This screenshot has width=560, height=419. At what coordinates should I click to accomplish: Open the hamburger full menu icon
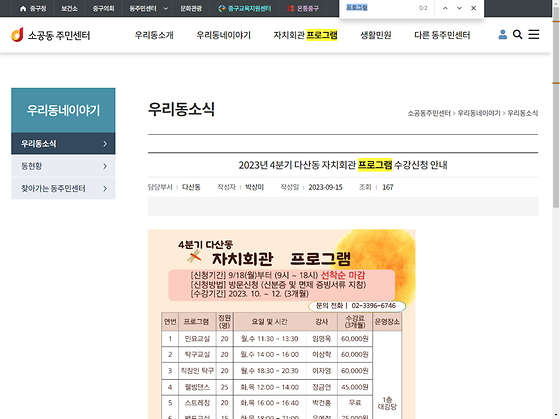[534, 34]
